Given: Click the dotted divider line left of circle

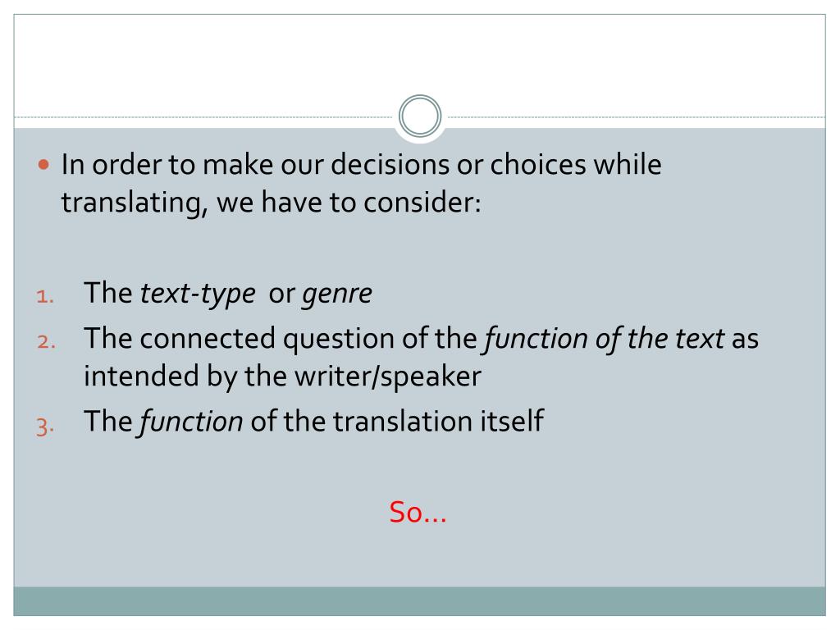Looking at the screenshot, I should (203, 116).
